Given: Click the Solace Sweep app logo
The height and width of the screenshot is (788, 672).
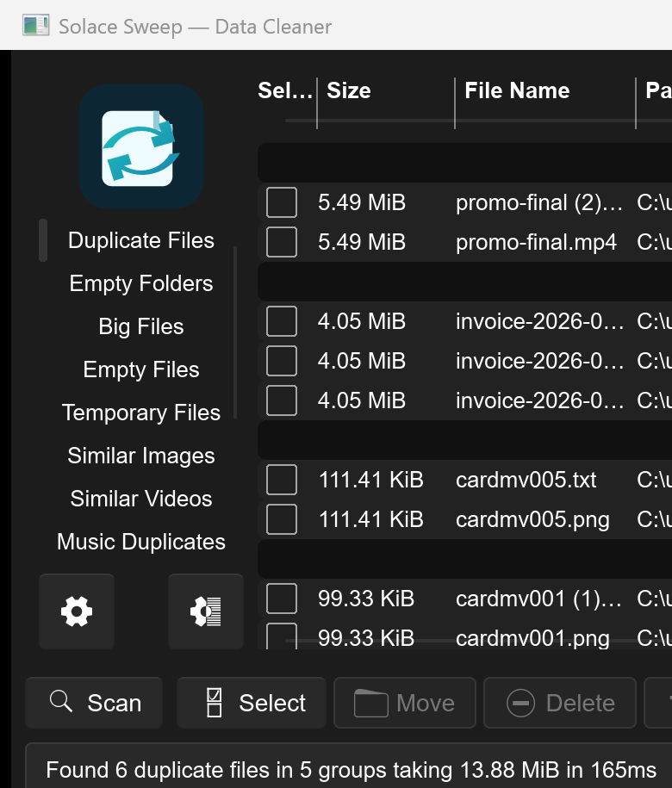Looking at the screenshot, I should pos(141,146).
